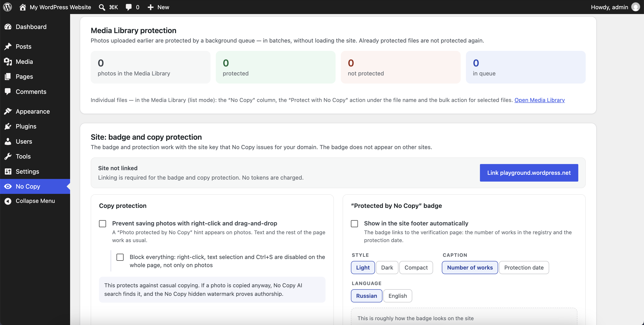Image resolution: width=644 pixels, height=325 pixels.
Task: Select the Compact badge style
Action: click(416, 268)
